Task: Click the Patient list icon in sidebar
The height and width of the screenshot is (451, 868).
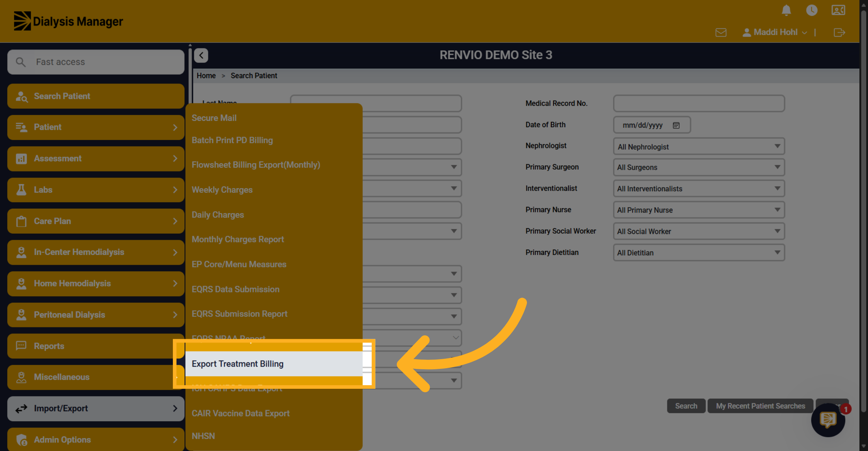Action: coord(21,127)
